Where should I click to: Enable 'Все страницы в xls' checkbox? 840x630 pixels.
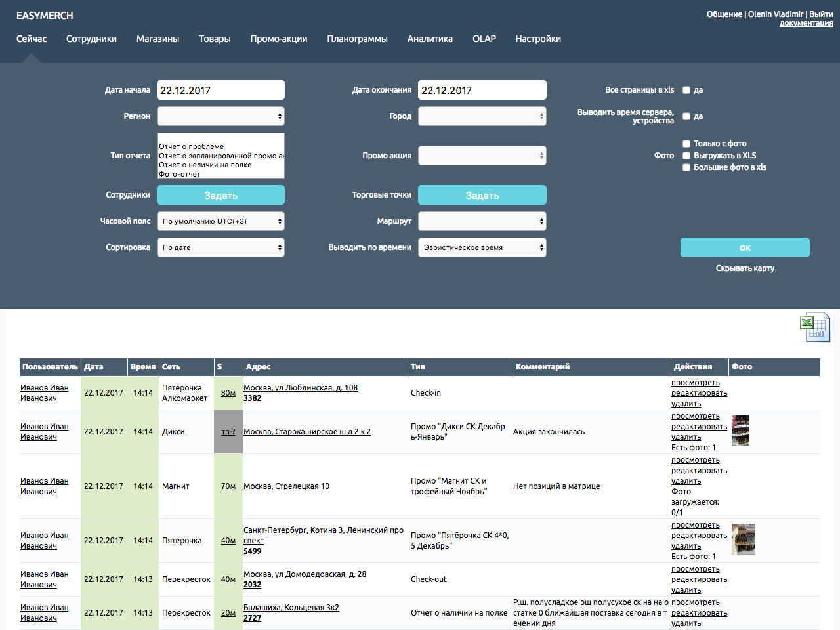click(686, 90)
